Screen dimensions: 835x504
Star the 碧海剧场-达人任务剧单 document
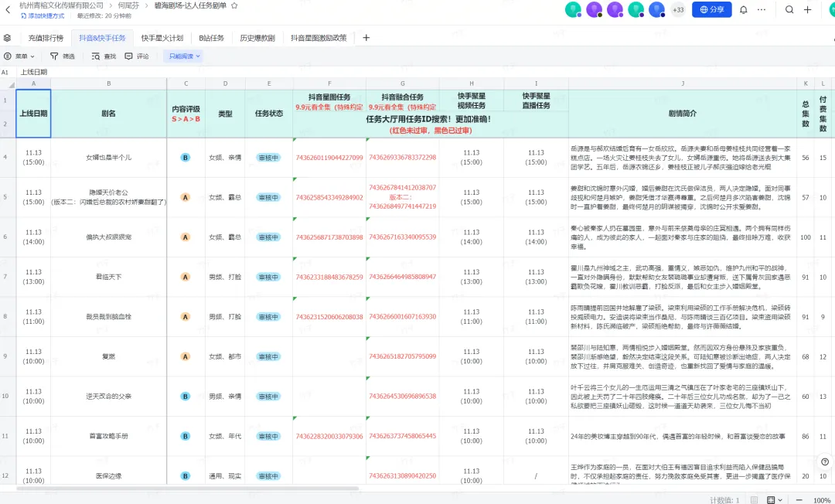(234, 5)
